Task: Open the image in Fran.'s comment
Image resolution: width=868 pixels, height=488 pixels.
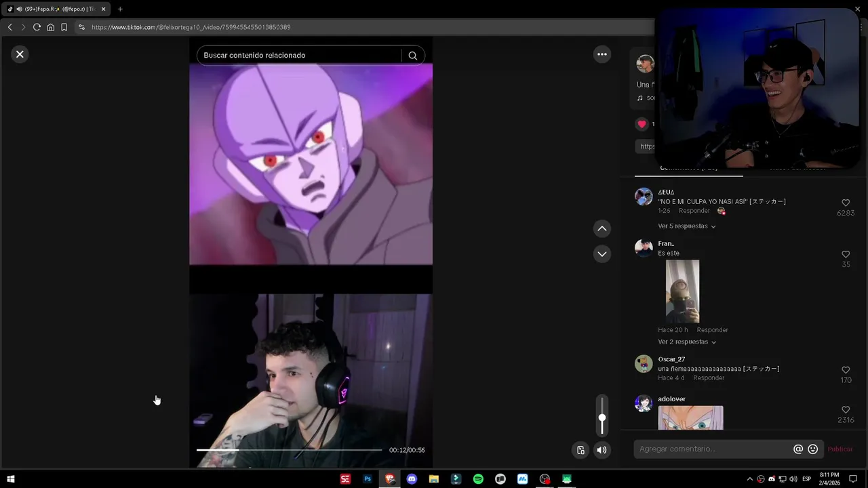Action: pyautogui.click(x=682, y=291)
